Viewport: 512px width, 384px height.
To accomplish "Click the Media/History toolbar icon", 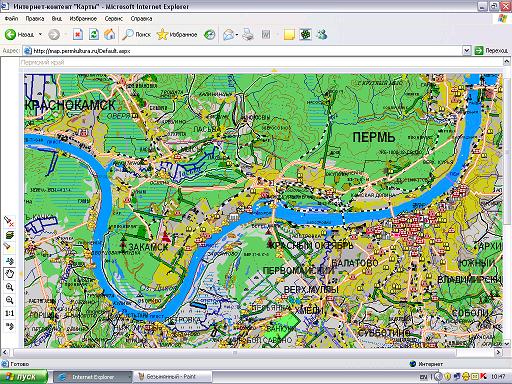I will tap(210, 34).
